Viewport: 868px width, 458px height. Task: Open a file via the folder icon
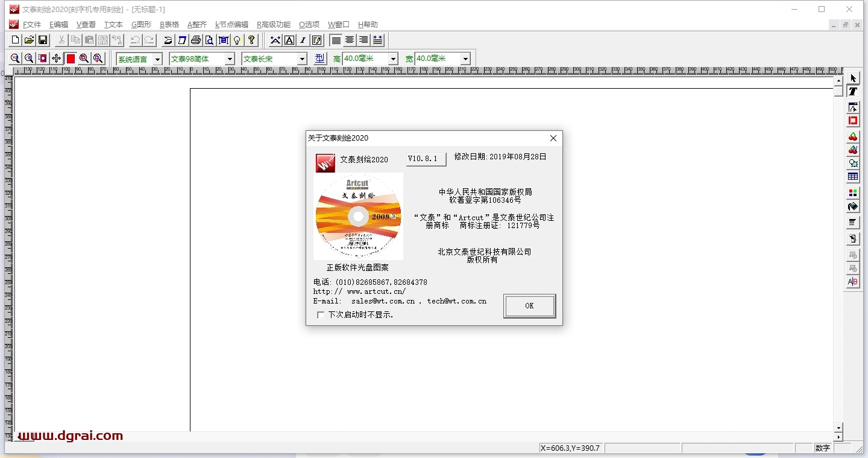pyautogui.click(x=29, y=40)
